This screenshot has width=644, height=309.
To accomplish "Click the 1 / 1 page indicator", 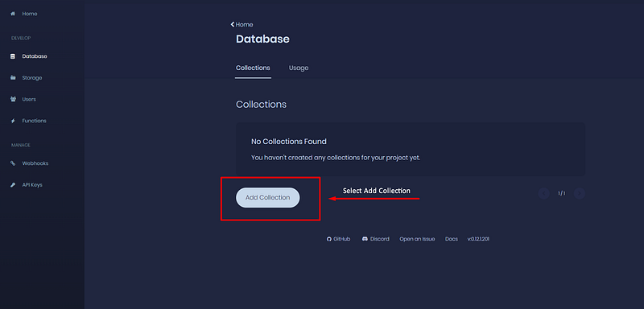I will tap(561, 193).
